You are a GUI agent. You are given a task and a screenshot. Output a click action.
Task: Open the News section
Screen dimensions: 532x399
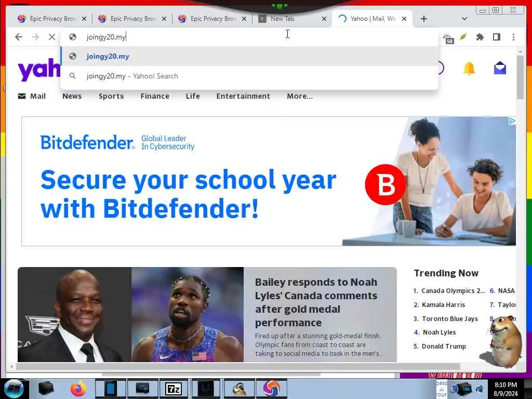(72, 96)
